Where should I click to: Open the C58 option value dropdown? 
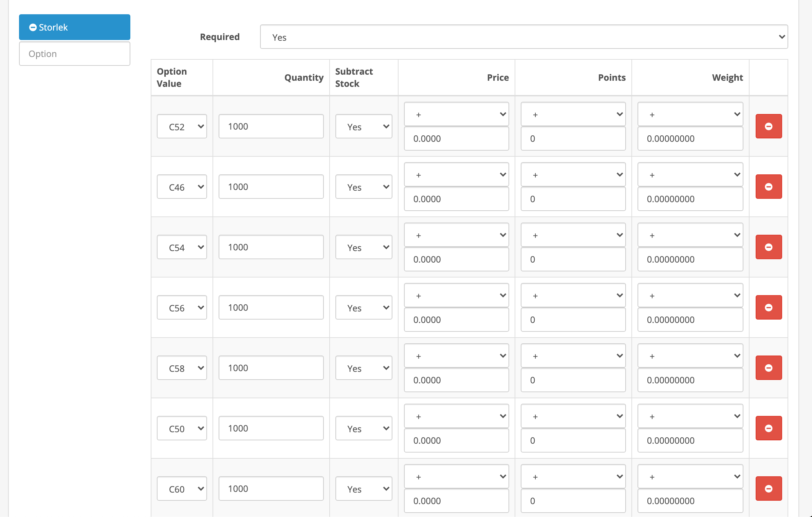click(x=182, y=368)
